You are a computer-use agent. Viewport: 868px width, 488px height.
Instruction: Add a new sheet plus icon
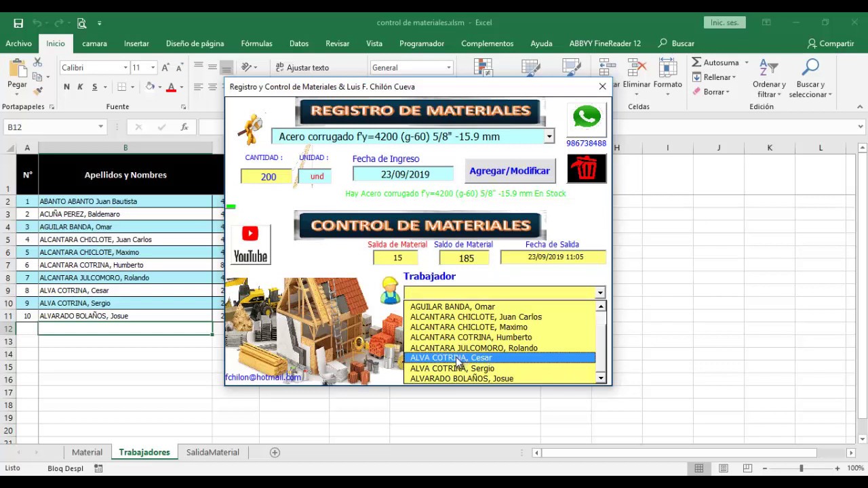coord(275,453)
